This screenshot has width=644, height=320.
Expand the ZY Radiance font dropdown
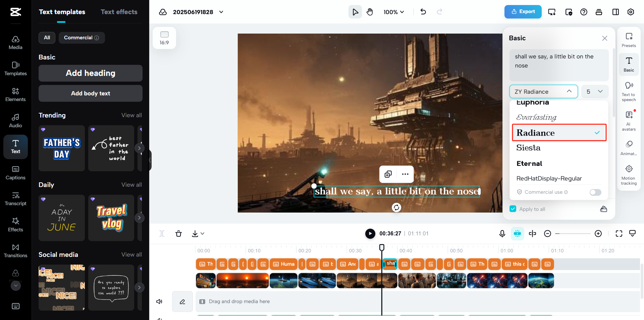(543, 92)
